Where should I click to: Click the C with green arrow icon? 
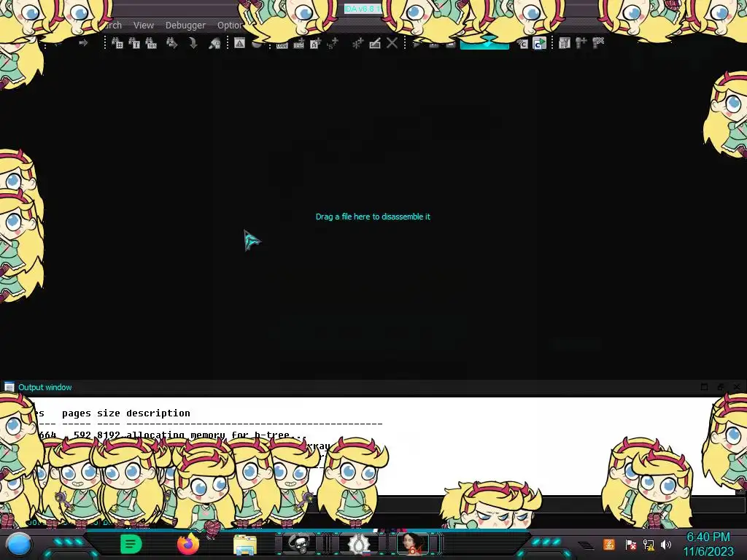pos(539,44)
